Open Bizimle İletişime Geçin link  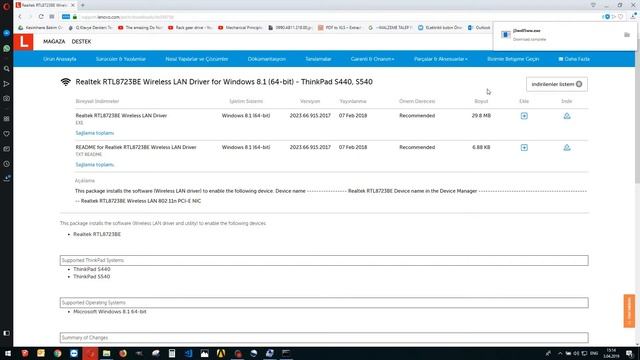click(513, 59)
